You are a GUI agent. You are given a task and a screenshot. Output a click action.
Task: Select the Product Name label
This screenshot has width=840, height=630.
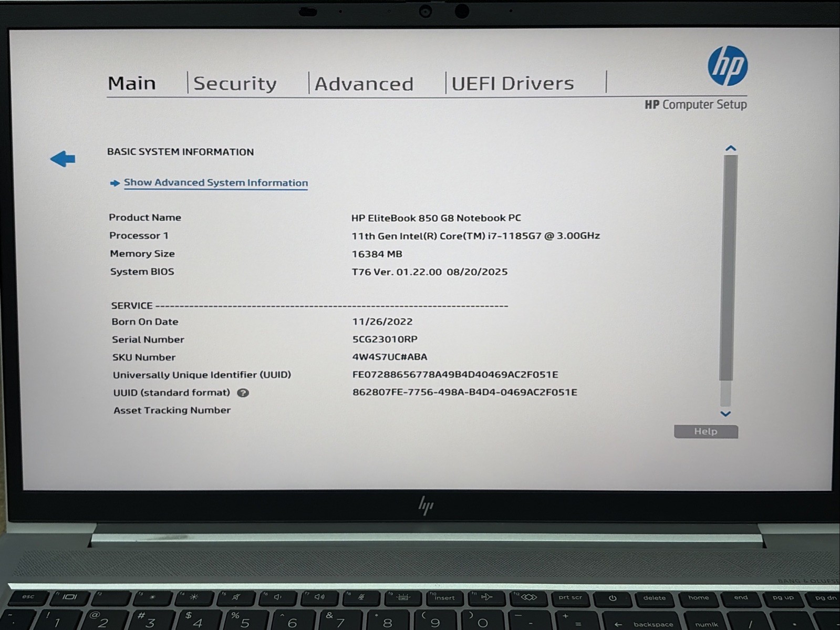[x=145, y=218]
